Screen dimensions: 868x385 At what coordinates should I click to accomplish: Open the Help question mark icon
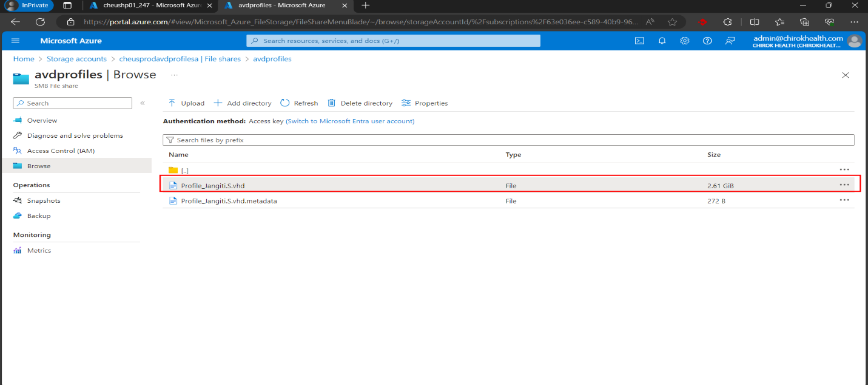pos(707,41)
